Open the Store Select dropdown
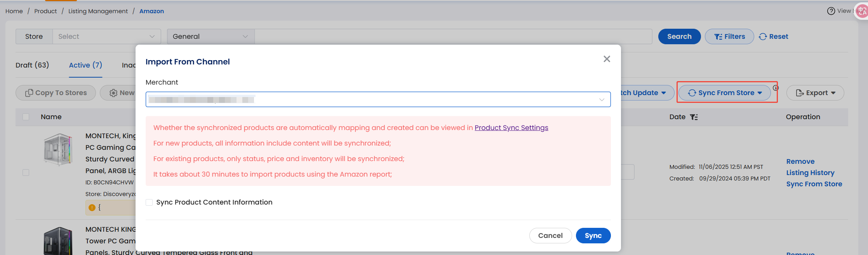The height and width of the screenshot is (255, 868). click(x=106, y=36)
